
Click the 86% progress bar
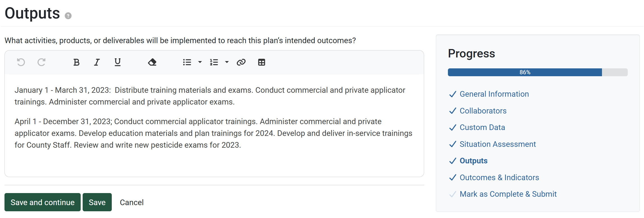coord(538,72)
